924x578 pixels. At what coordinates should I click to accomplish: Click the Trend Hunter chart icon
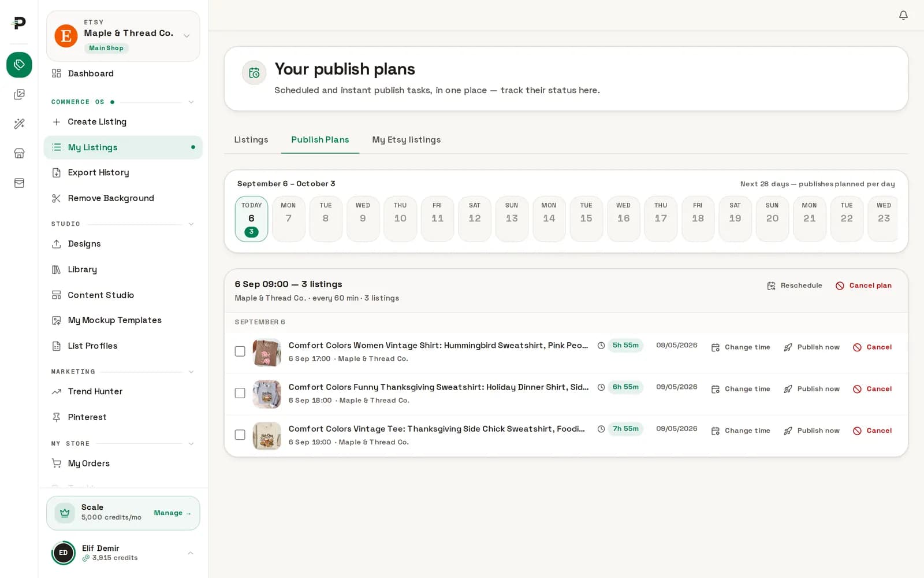click(x=56, y=392)
